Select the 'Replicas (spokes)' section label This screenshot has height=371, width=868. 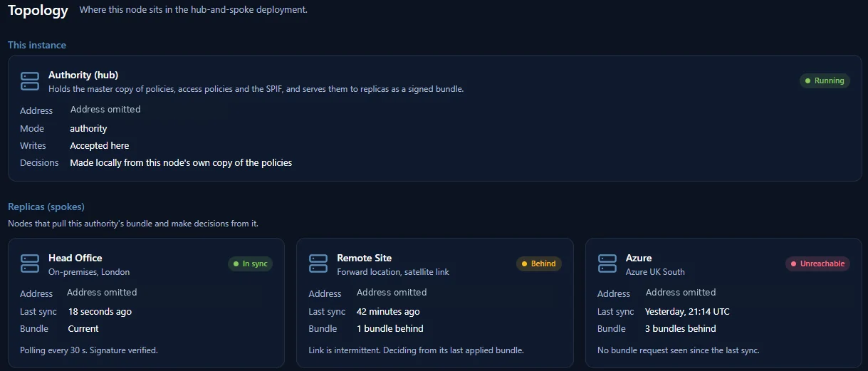point(46,207)
